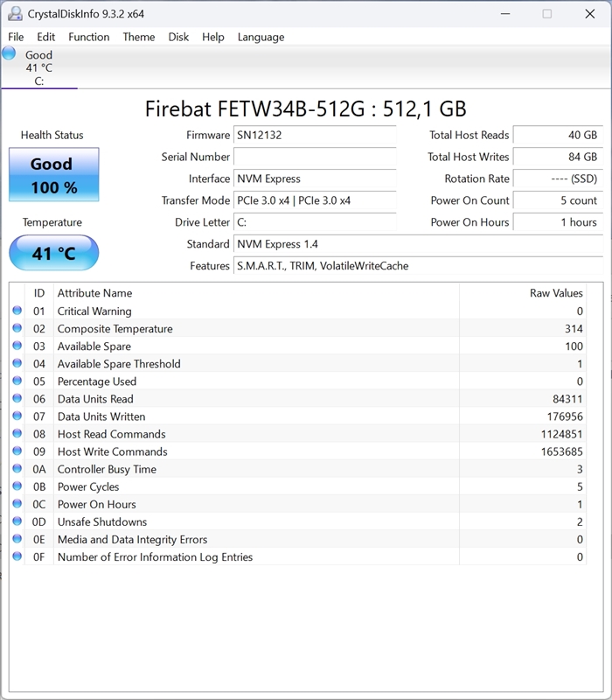This screenshot has width=612, height=700.
Task: Click the Good 100 % health status button
Action: 53,175
